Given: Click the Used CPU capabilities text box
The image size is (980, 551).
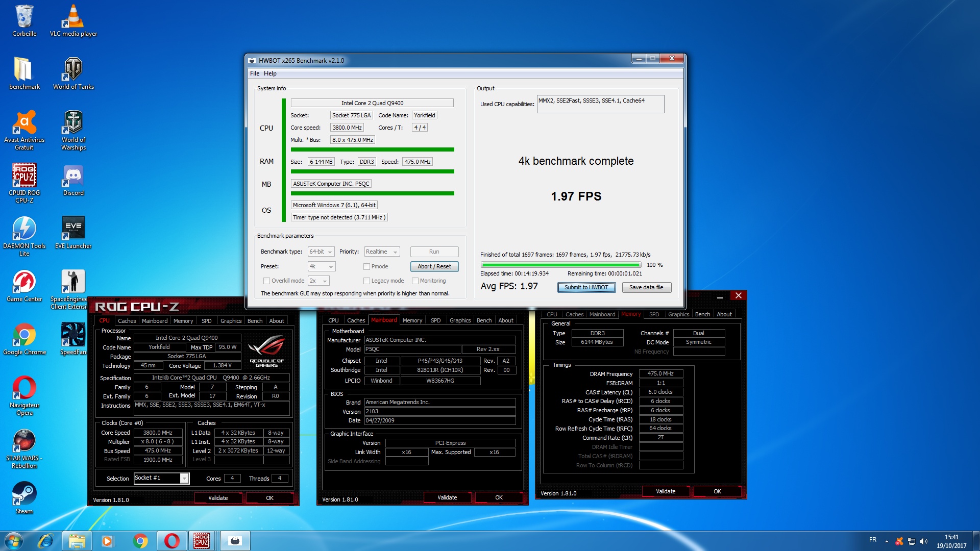Looking at the screenshot, I should [x=600, y=104].
